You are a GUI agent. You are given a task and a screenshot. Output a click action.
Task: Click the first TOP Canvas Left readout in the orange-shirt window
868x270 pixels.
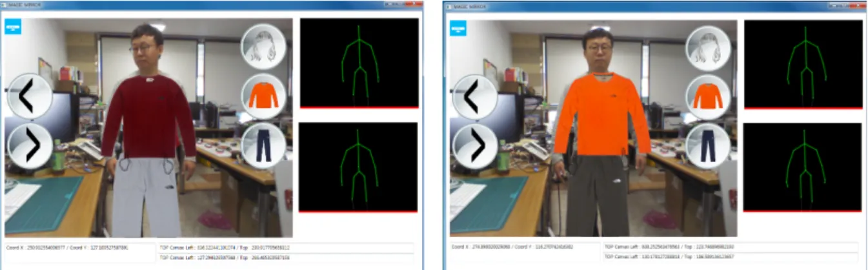pos(729,247)
